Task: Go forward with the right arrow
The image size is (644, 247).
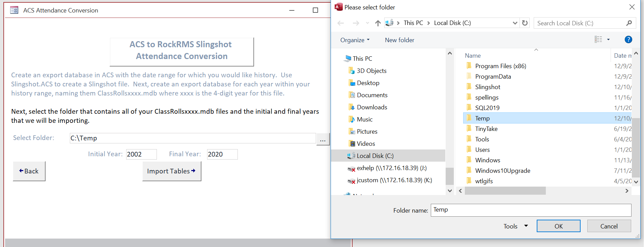Action: (356, 23)
